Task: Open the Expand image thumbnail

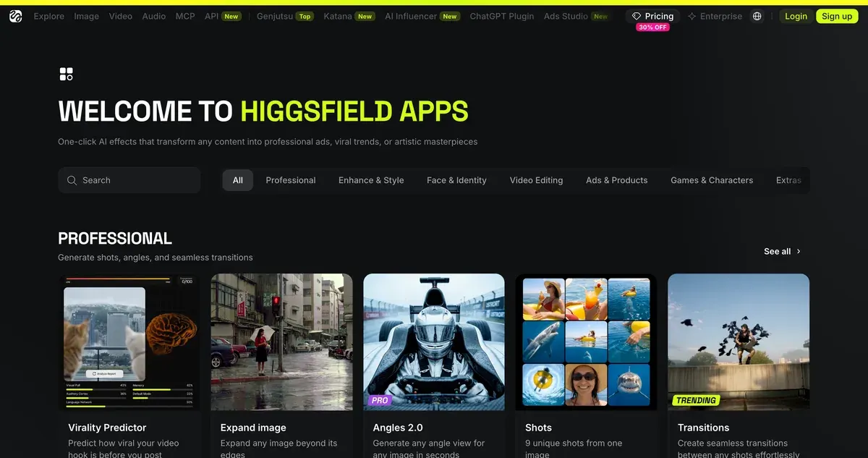Action: 281,342
